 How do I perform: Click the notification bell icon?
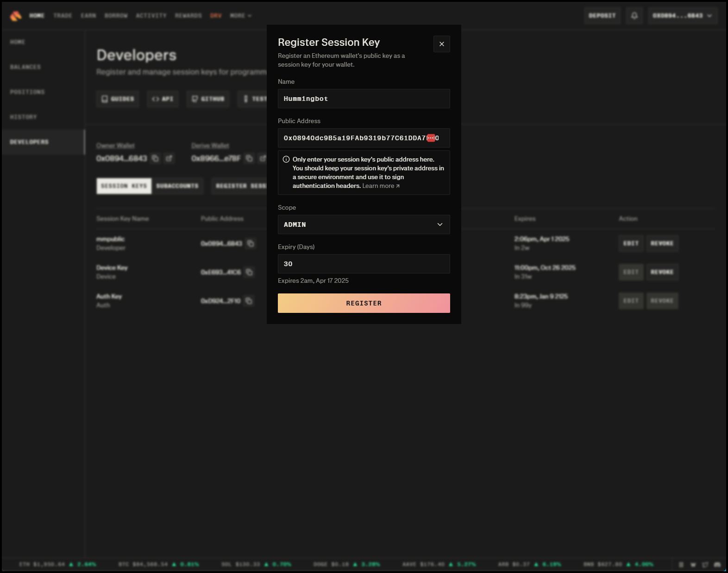[634, 16]
